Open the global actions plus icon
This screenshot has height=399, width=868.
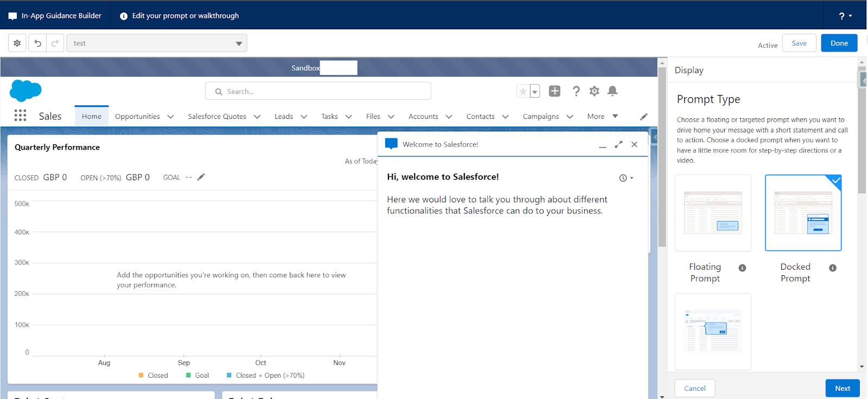click(554, 91)
